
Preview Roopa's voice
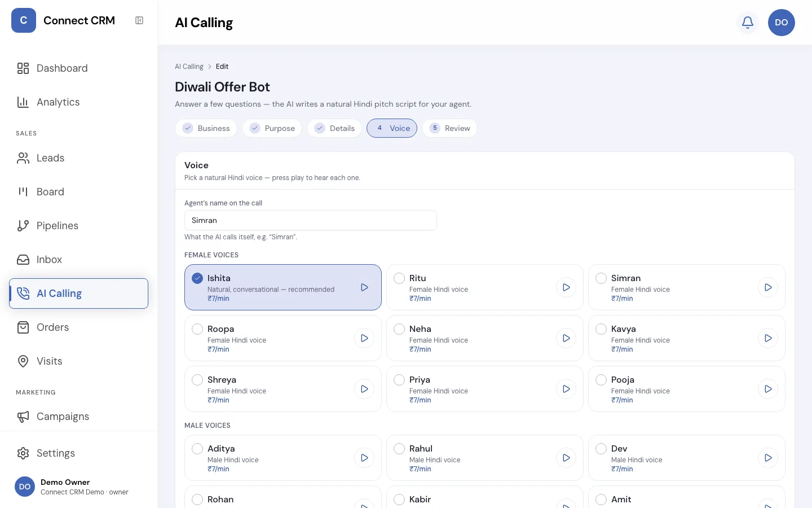click(364, 338)
